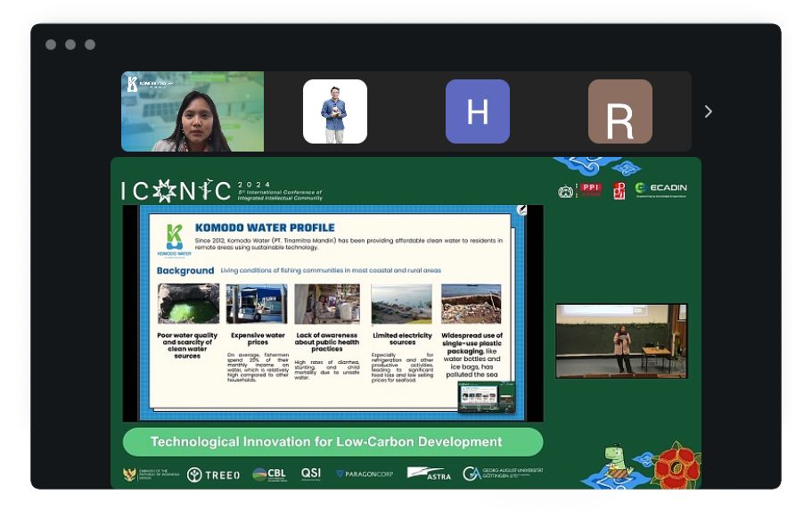812x527 pixels.
Task: Click the lecture hall speaker video feed
Action: pos(621,341)
